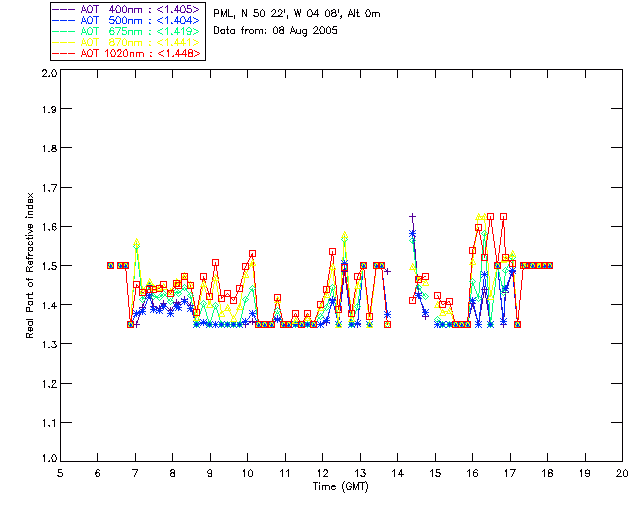Viewport: 640px width, 512px height.
Task: Click the red dashed line legend swatch
Action: pos(64,53)
